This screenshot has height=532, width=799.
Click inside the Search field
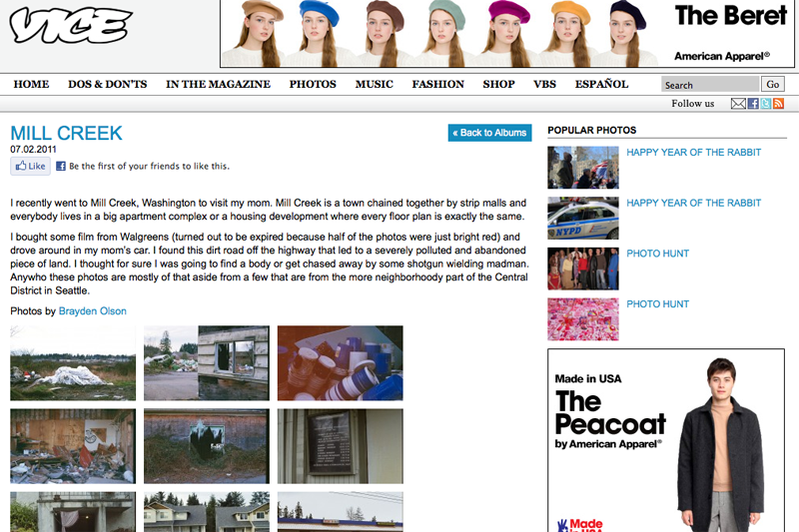click(710, 85)
